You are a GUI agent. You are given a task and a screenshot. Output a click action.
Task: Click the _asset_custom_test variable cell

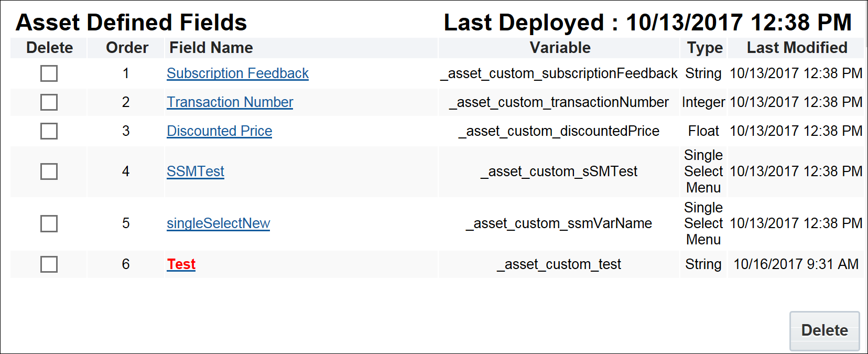(559, 264)
